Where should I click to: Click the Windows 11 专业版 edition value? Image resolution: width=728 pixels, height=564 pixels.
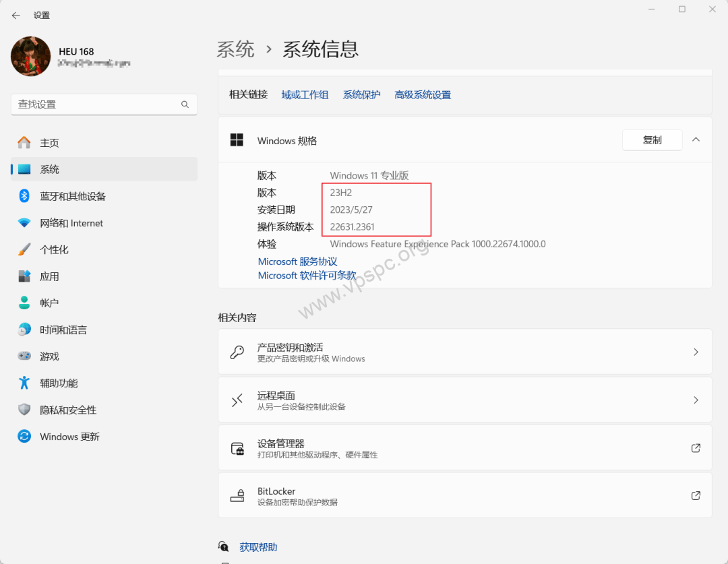pos(369,175)
